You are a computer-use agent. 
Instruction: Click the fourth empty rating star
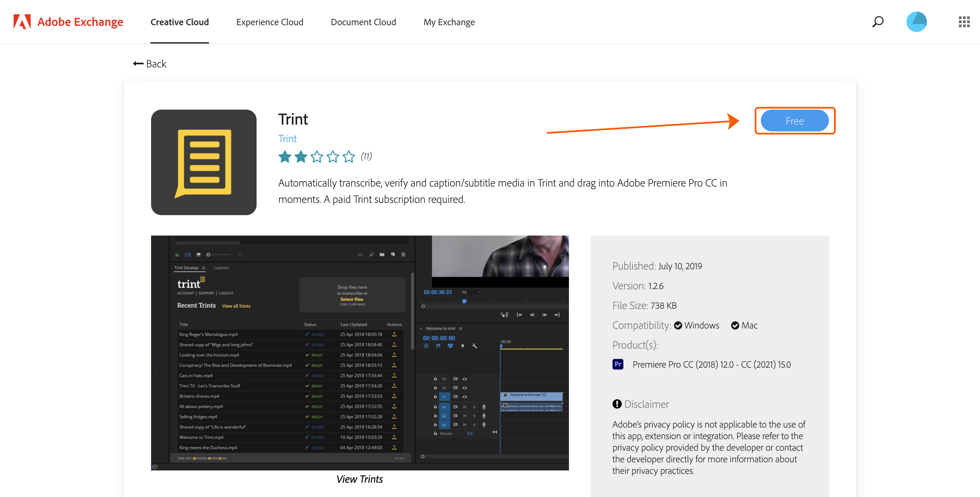332,156
